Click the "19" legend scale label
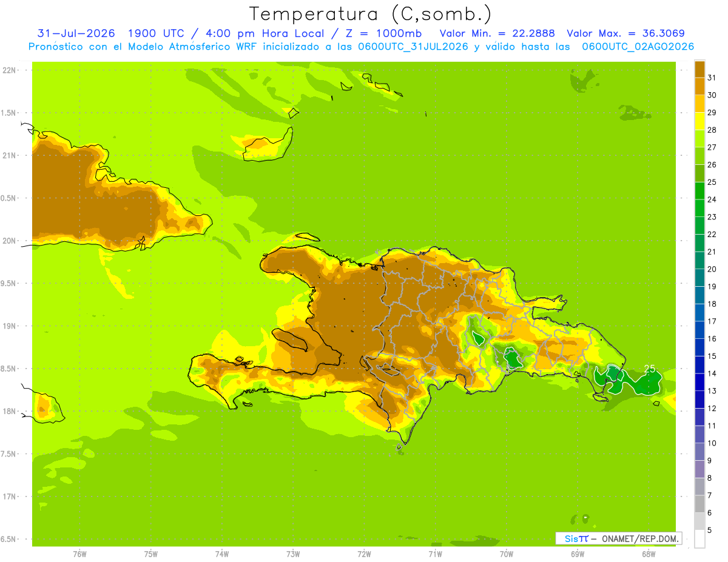 [x=712, y=287]
